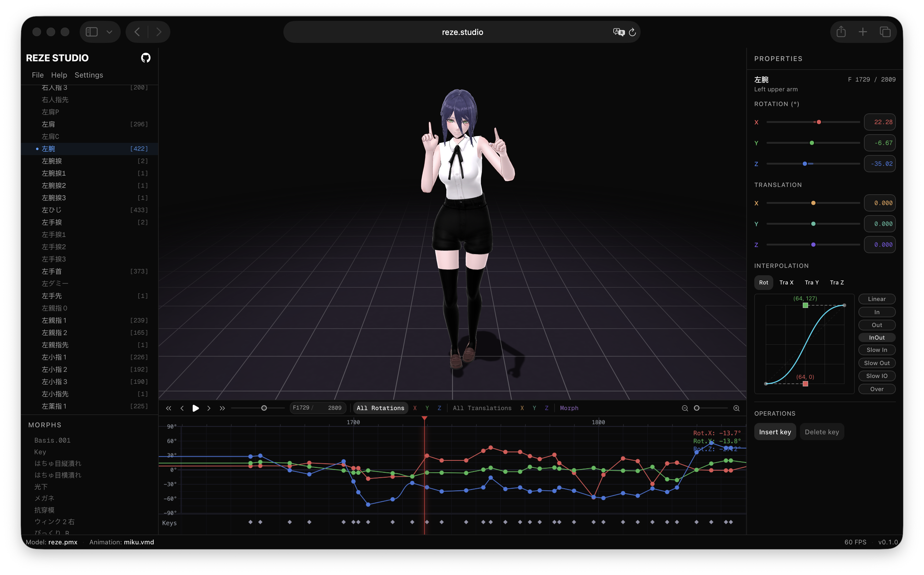Screen dimensions: 924x575
Task: Enable the Morph curve view
Action: tap(569, 408)
